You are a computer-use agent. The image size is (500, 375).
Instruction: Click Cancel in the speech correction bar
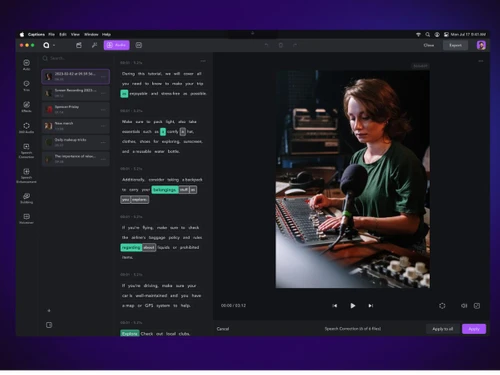pyautogui.click(x=223, y=329)
